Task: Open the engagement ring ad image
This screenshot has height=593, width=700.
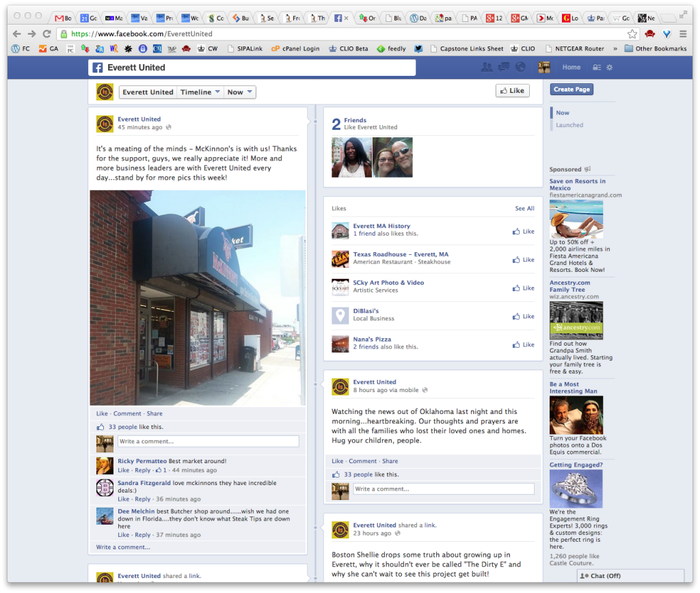Action: 576,488
